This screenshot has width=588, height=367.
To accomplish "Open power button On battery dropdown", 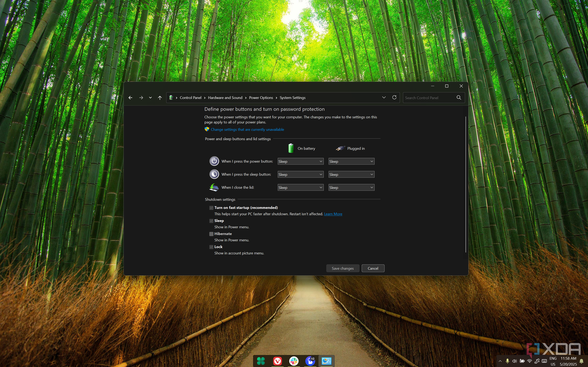I will [300, 161].
